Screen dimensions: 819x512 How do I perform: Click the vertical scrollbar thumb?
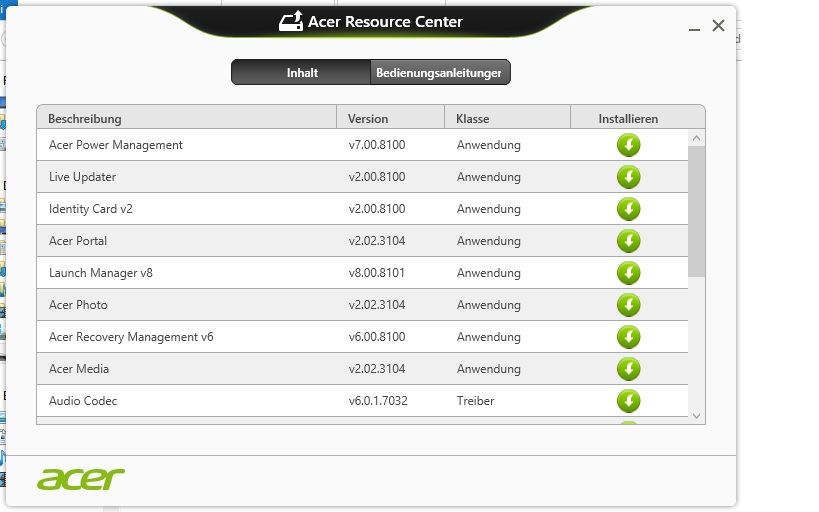[x=696, y=212]
